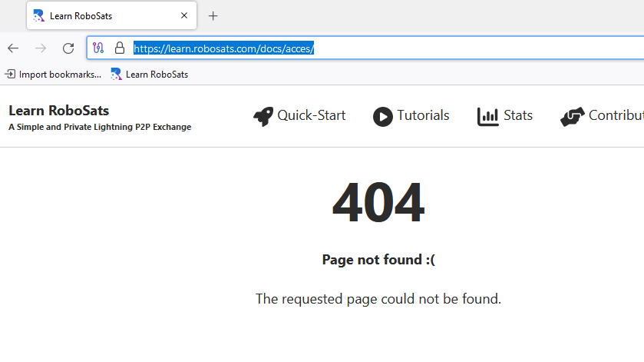Click 'The requested page could not be found.' text
The height and width of the screenshot is (362, 644).
tap(378, 299)
